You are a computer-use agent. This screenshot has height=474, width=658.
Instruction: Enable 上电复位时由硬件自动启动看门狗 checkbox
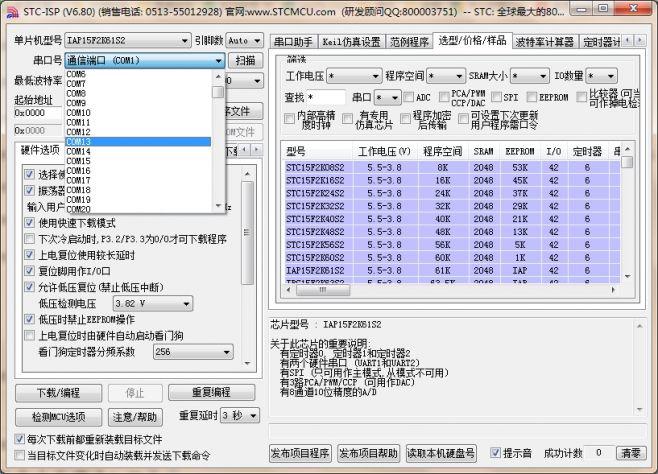pyautogui.click(x=29, y=336)
